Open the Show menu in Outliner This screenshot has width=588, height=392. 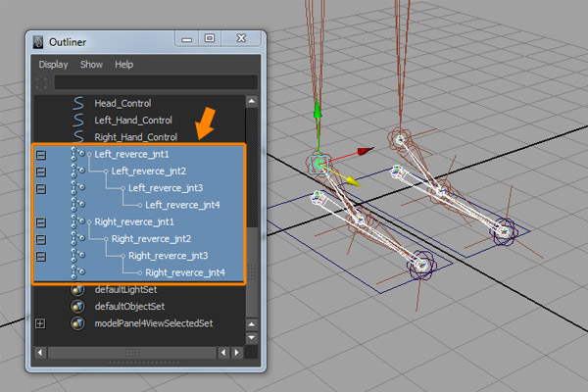[90, 65]
